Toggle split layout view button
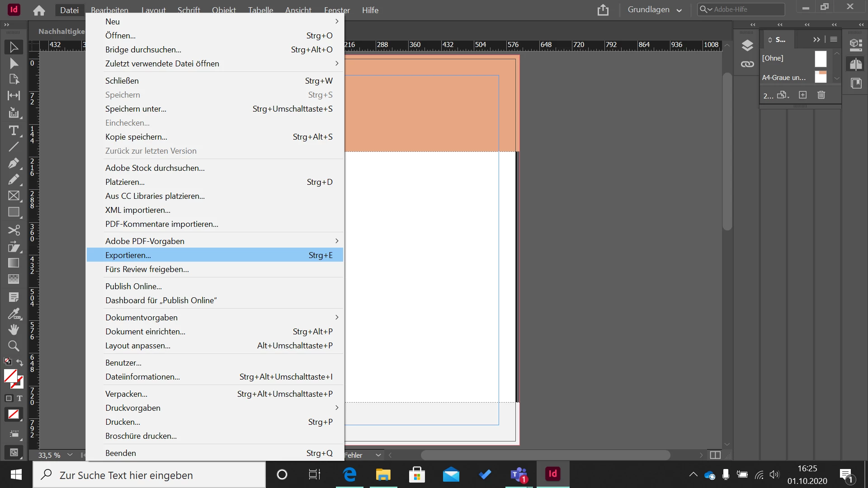 [x=715, y=455]
